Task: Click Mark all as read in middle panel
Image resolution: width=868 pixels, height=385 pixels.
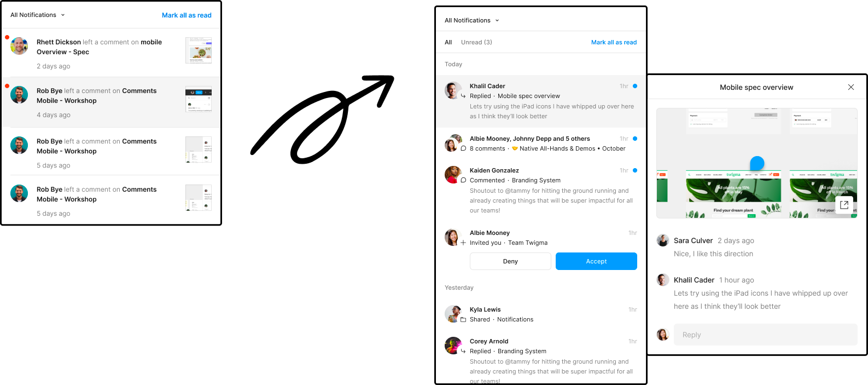Action: tap(614, 42)
